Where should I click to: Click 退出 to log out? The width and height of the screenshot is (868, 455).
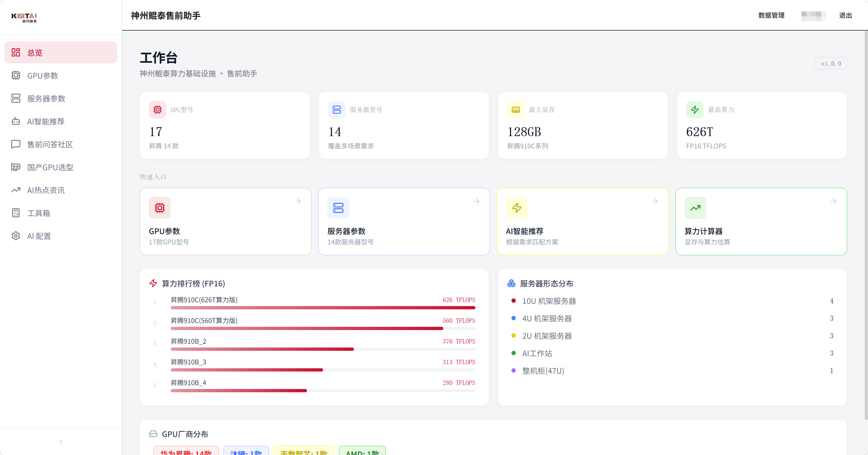[x=845, y=16]
